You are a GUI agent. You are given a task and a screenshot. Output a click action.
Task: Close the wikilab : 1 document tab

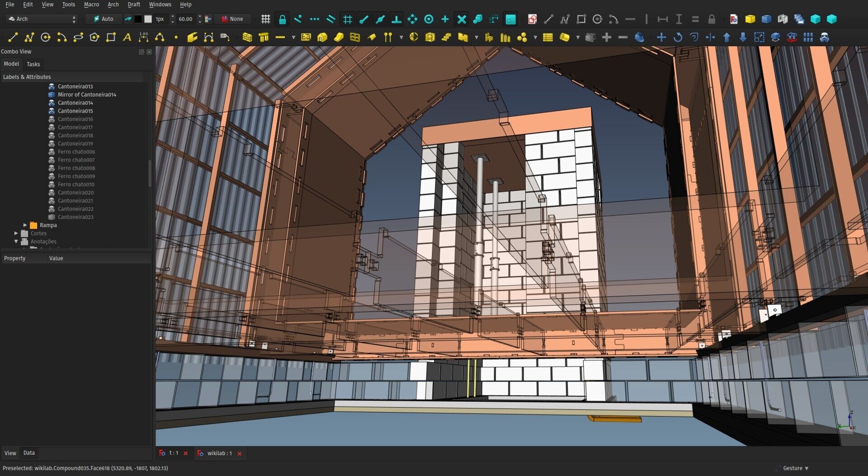pos(240,454)
